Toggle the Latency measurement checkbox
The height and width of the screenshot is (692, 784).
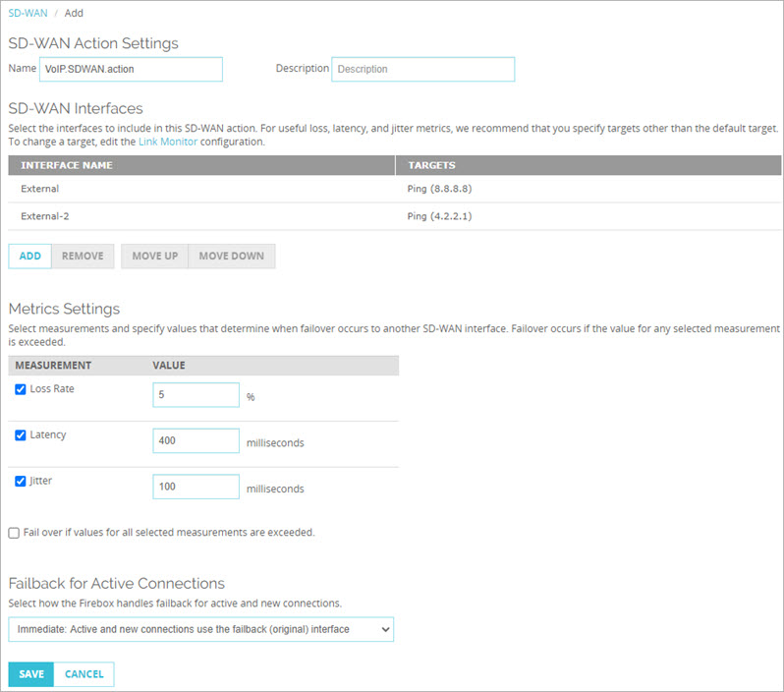point(21,434)
